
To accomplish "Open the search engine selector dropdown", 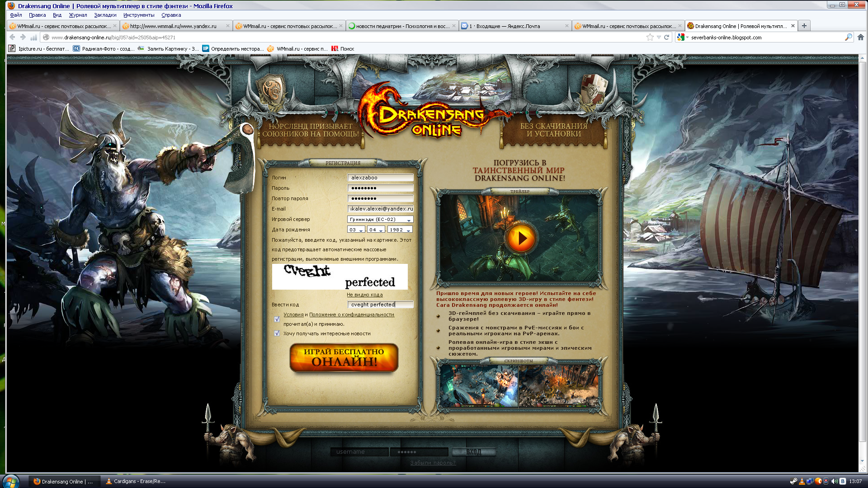I will [x=683, y=38].
